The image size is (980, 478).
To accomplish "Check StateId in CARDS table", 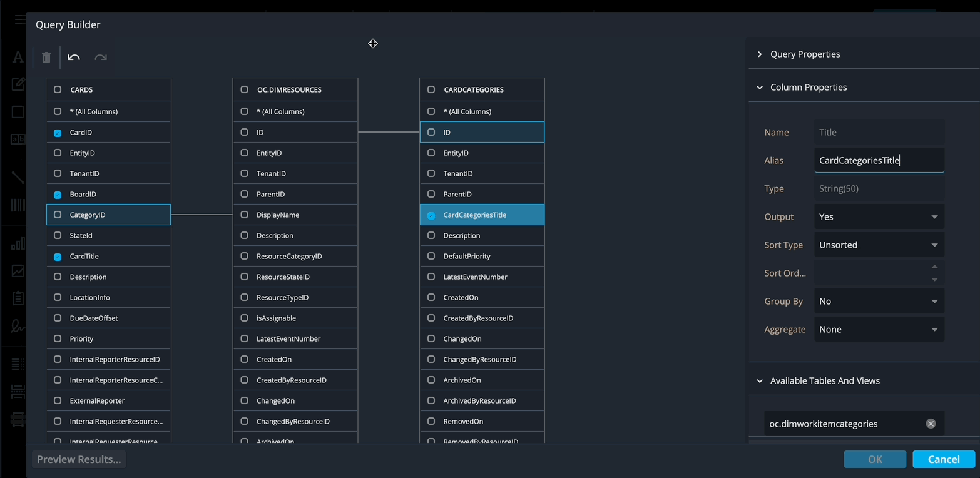I will [58, 235].
